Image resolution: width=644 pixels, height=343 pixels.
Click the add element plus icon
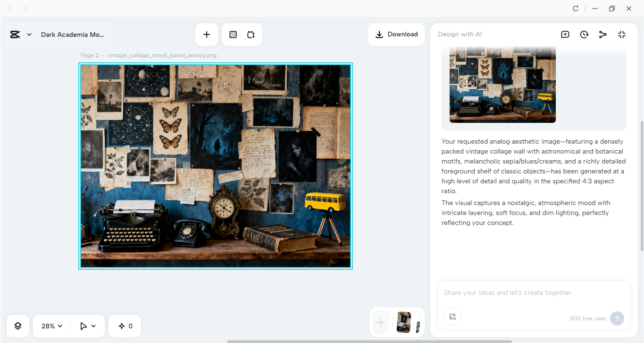tap(206, 34)
